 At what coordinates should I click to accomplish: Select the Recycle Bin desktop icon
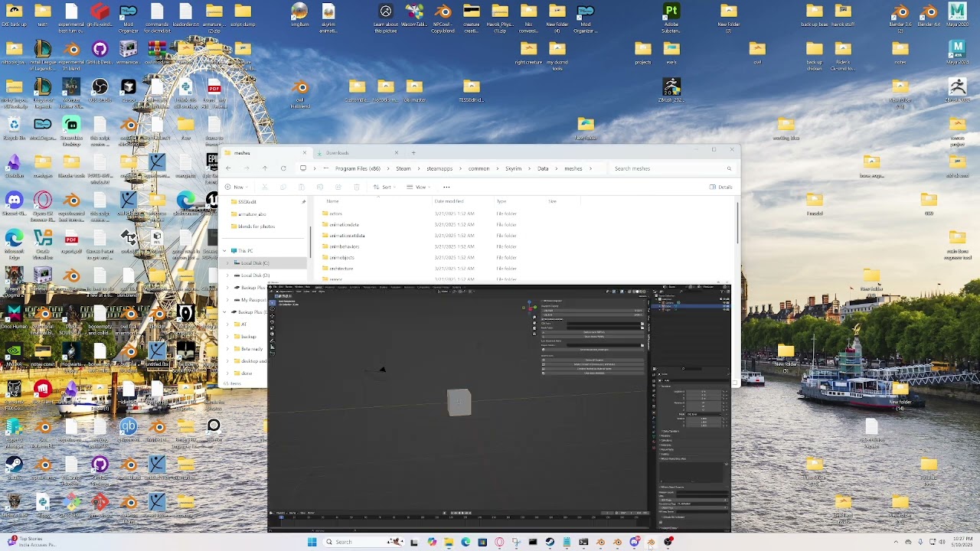[14, 129]
